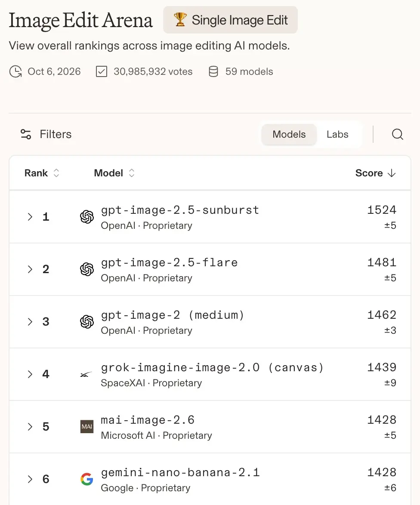Open the Single Image Edit category button
This screenshot has height=505, width=420.
click(230, 20)
